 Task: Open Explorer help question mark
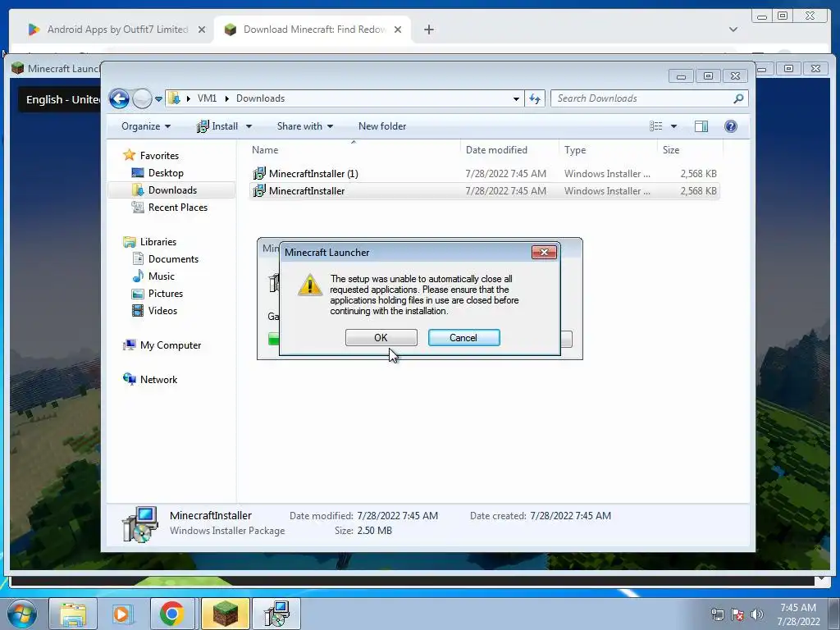point(731,126)
